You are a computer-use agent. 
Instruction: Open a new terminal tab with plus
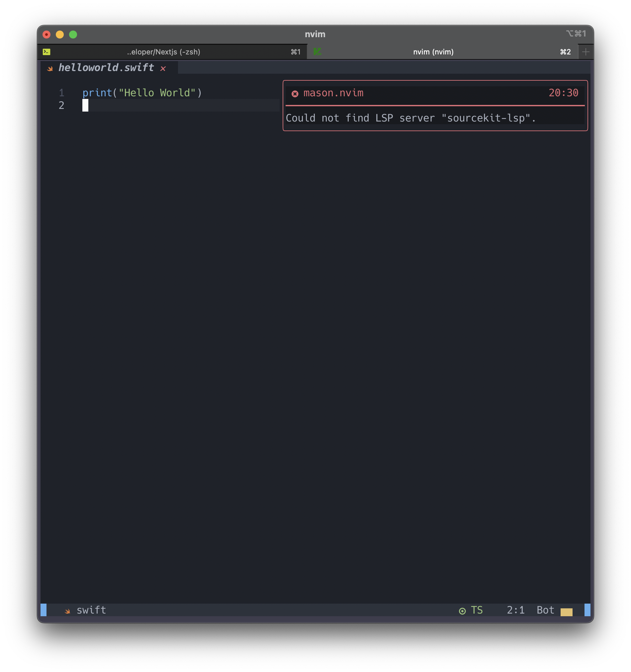(x=586, y=52)
